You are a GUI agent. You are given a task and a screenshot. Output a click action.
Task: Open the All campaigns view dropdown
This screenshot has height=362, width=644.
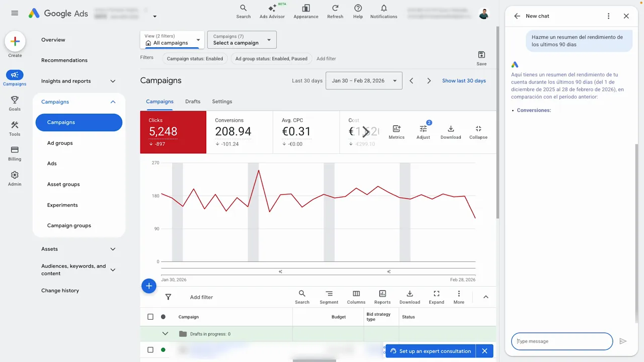(172, 40)
